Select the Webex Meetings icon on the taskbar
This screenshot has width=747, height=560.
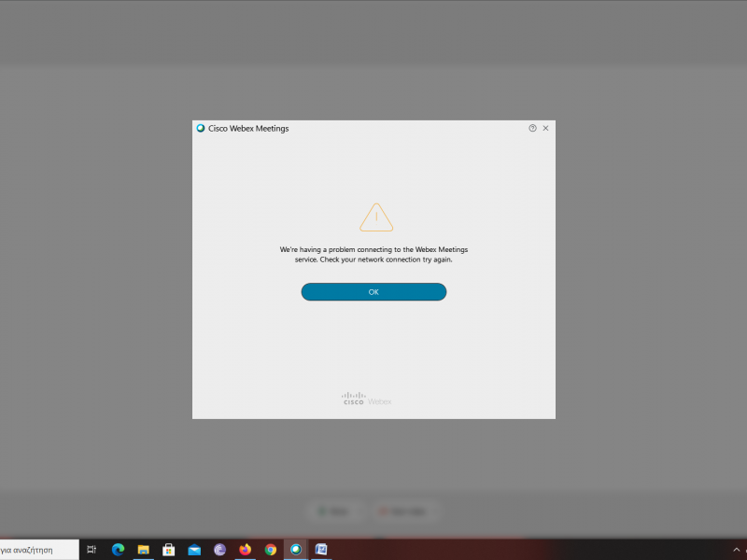[x=295, y=549]
